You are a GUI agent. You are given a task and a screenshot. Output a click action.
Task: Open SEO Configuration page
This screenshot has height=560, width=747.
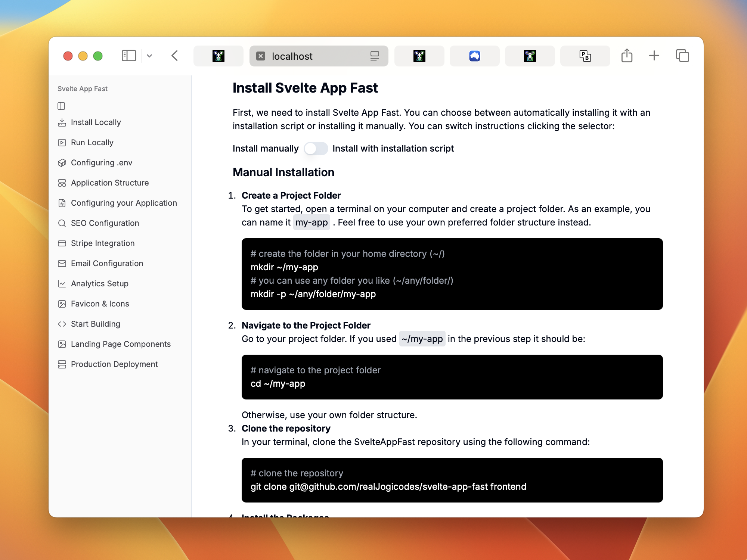point(105,223)
